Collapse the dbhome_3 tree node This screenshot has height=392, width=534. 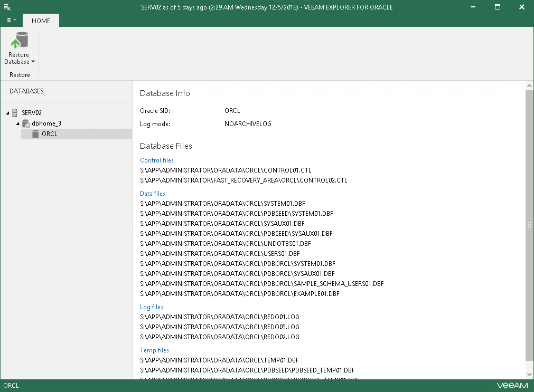(17, 123)
